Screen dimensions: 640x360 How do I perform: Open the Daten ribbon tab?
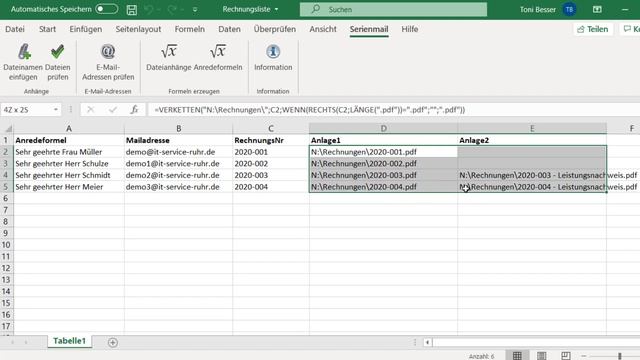229,29
